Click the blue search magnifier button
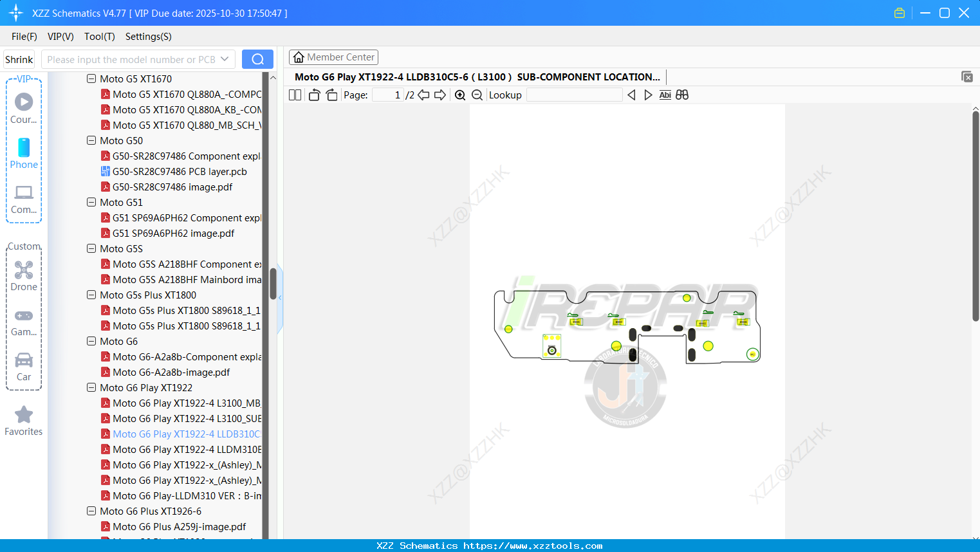The height and width of the screenshot is (552, 980). point(257,59)
